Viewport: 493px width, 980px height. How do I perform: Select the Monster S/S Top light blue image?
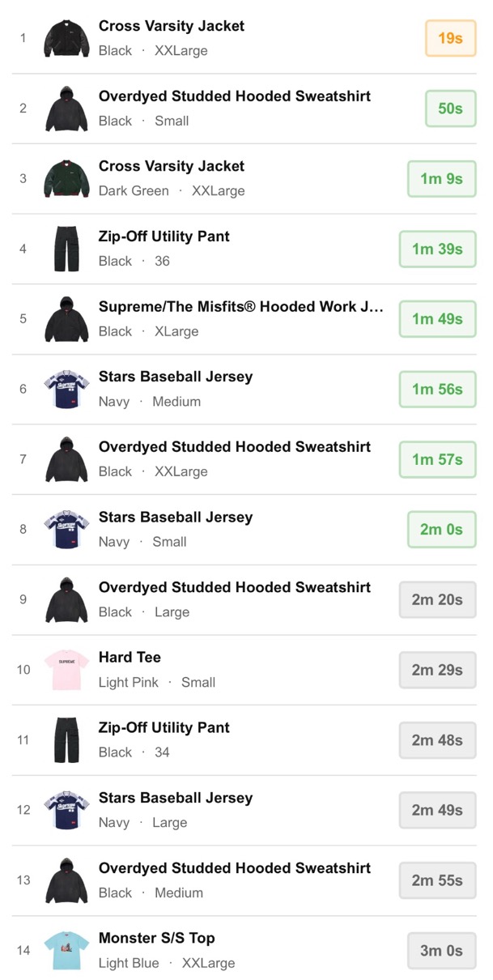66,950
